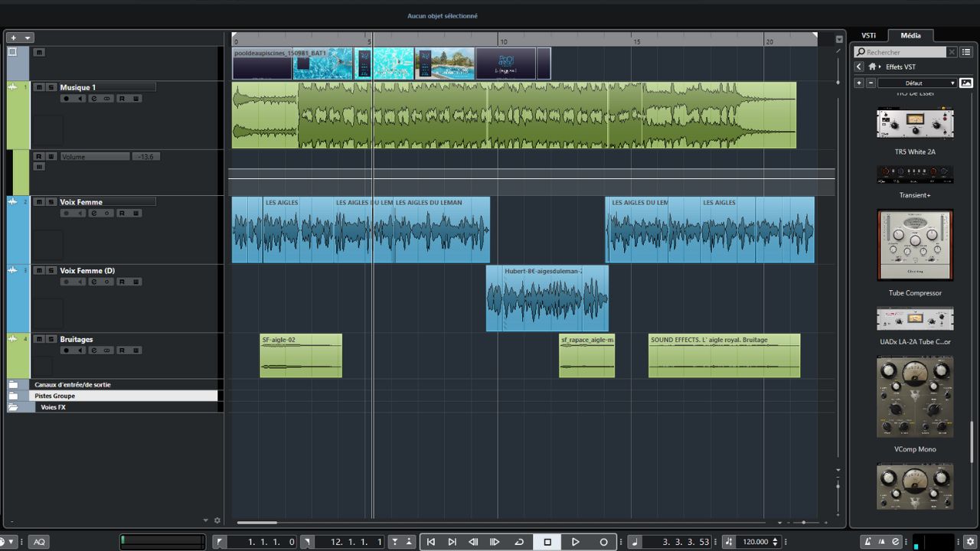Enable record on Bruitages track
The image size is (980, 551).
pyautogui.click(x=66, y=350)
